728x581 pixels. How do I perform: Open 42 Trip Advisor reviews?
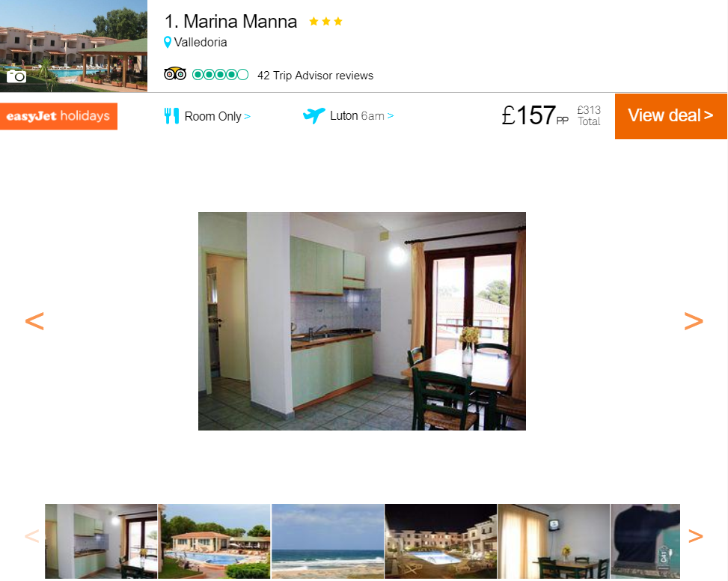[x=315, y=75]
